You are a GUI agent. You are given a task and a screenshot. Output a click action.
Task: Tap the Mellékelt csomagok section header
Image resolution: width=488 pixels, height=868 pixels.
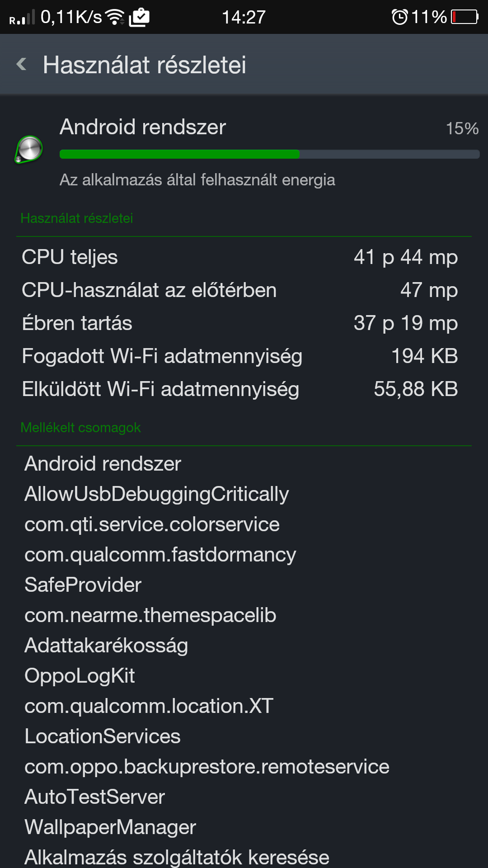pyautogui.click(x=81, y=428)
